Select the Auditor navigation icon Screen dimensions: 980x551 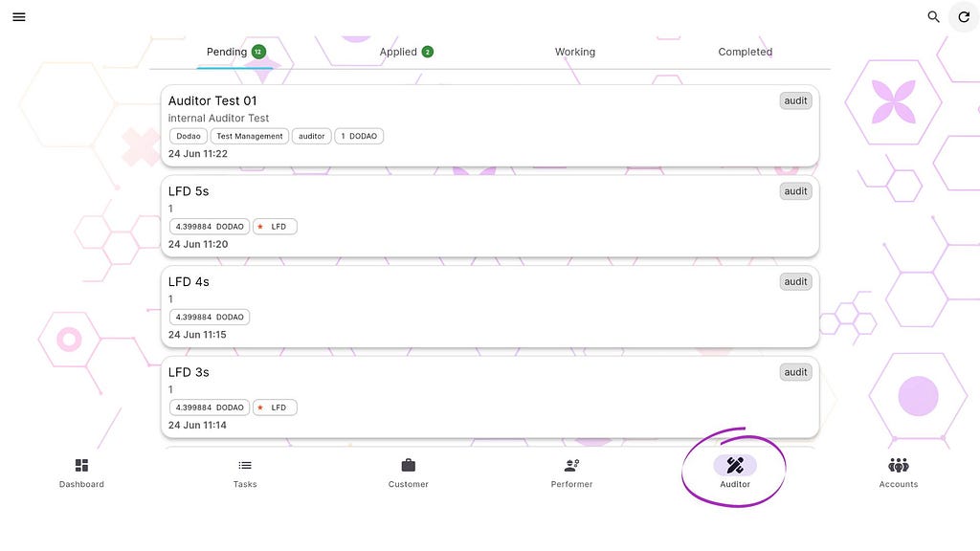(735, 466)
